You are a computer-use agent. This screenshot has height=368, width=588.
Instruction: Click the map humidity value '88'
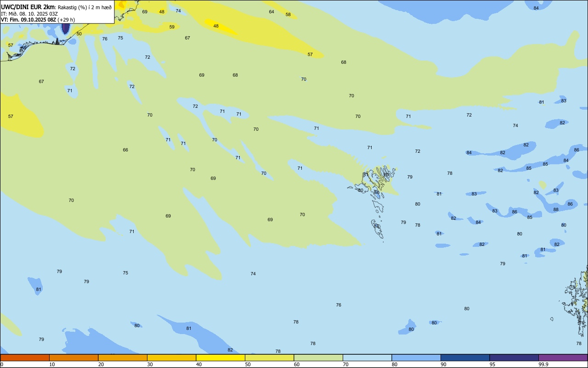[556, 210]
